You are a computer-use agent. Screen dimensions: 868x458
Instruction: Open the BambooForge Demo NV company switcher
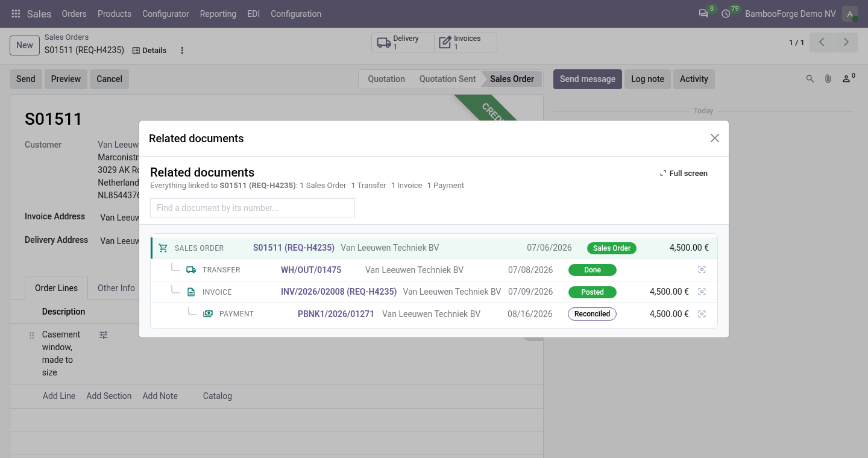pyautogui.click(x=790, y=14)
